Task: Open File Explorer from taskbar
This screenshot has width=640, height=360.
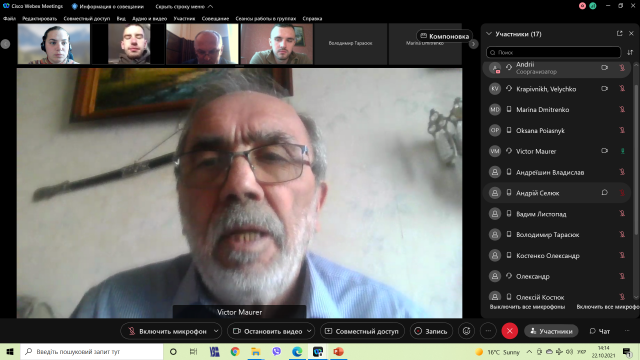Action: [256, 351]
